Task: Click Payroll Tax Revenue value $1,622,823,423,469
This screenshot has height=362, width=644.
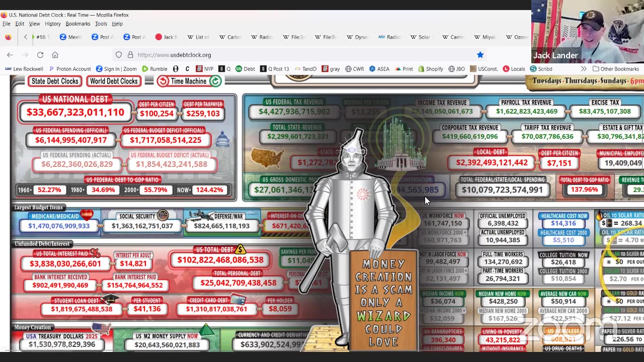Action: tap(527, 111)
